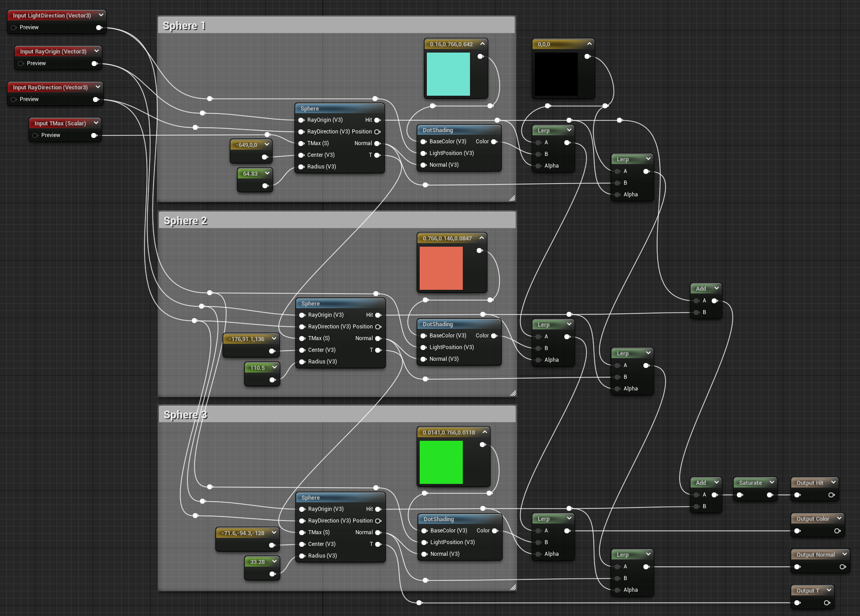860x616 pixels.
Task: Click the output pin of Input TMax node
Action: tap(94, 135)
